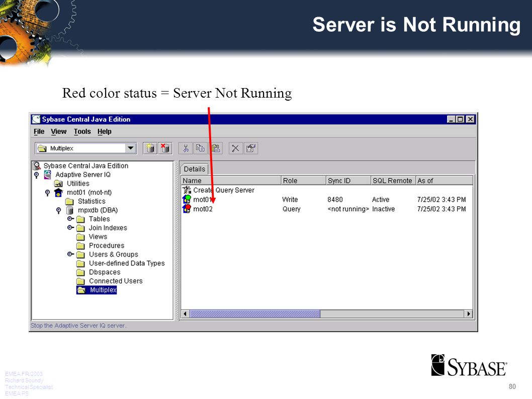Collapse the Adaptive Server IQ node
Screen dimensions: 532x399
[x=37, y=175]
